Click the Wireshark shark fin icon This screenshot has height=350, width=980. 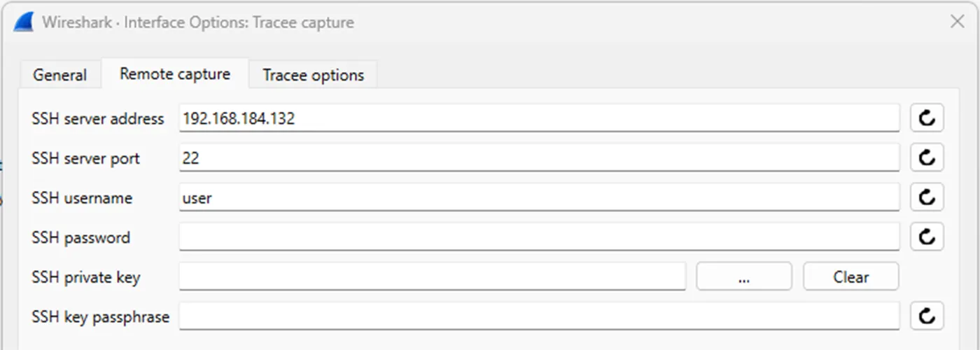[24, 22]
